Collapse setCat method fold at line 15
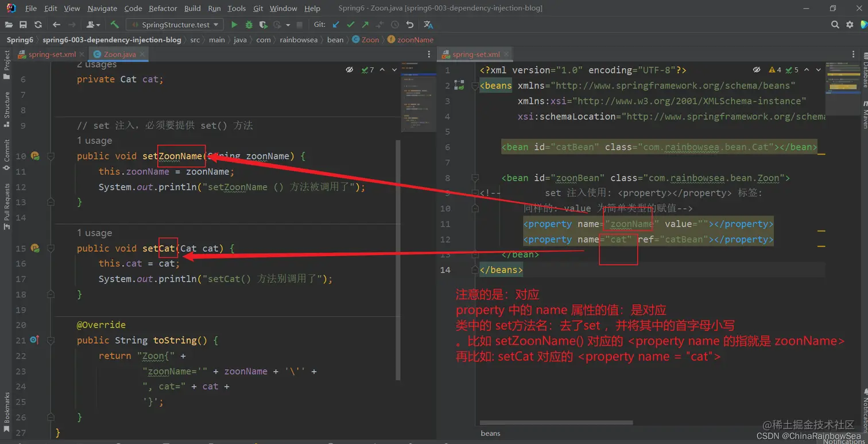Viewport: 868px width, 444px height. tap(51, 248)
